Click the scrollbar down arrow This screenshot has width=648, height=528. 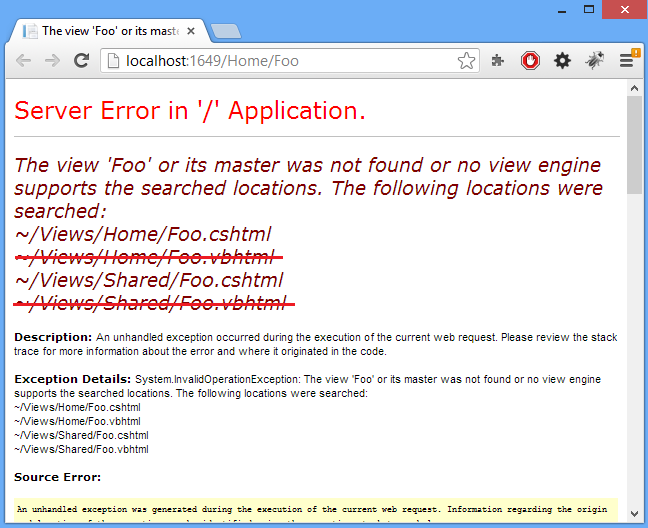(634, 514)
